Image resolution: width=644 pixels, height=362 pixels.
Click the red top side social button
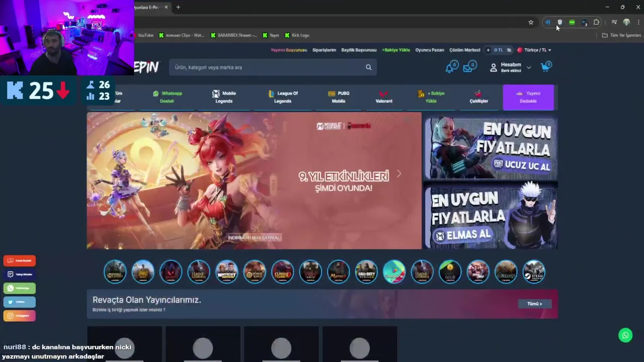[20, 260]
